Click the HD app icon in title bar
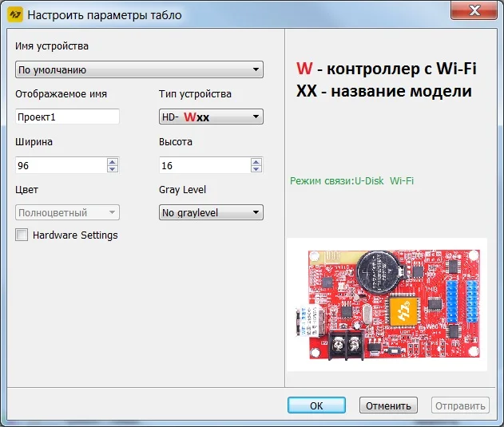The image size is (504, 427). pyautogui.click(x=15, y=15)
